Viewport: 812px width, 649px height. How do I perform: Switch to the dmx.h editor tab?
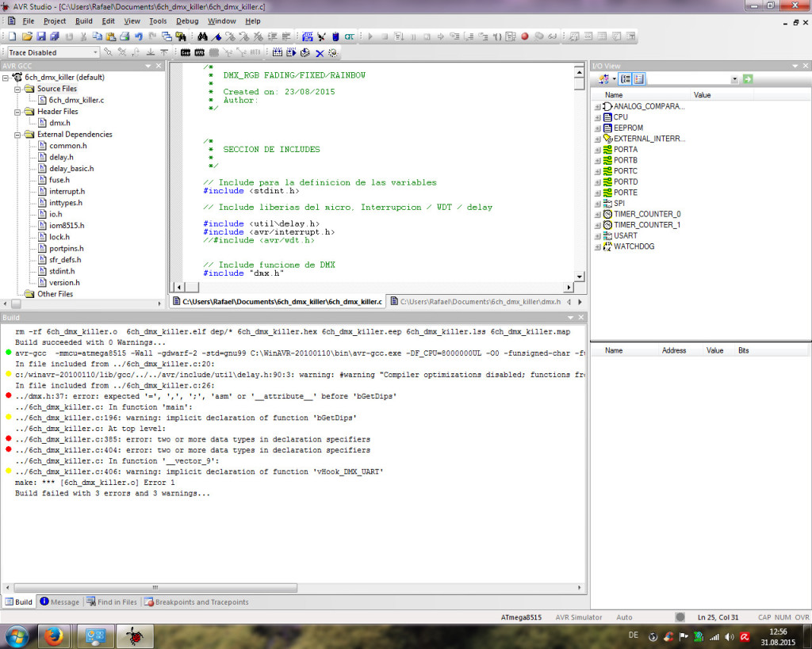(x=476, y=301)
